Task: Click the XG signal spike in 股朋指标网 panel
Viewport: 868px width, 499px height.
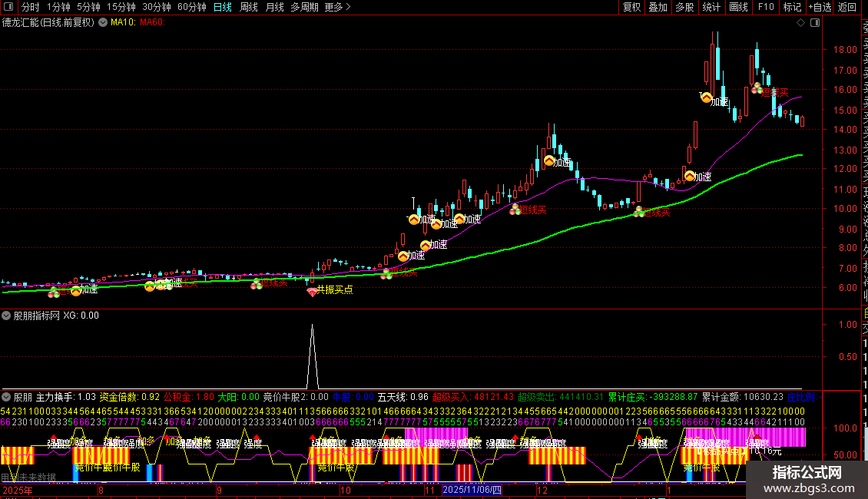Action: pos(312,355)
